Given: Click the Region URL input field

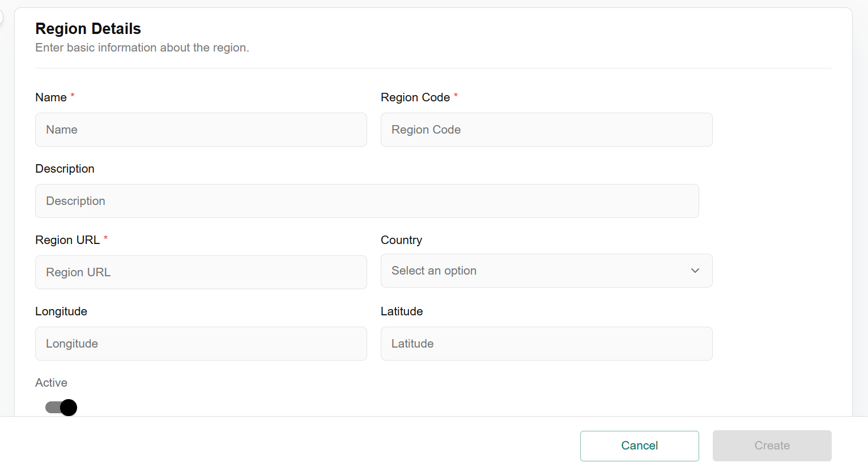Looking at the screenshot, I should pyautogui.click(x=201, y=272).
